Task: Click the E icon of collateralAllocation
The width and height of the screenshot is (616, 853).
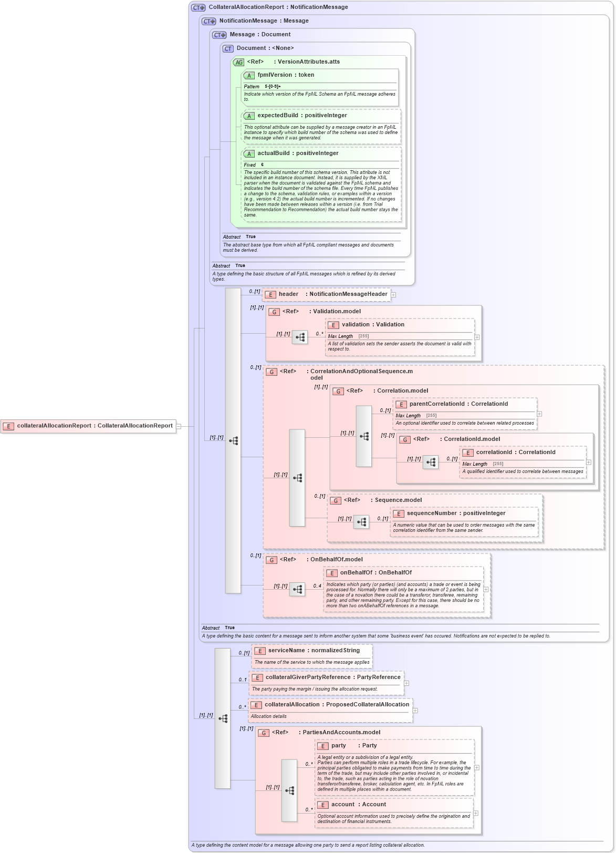Action: (256, 705)
